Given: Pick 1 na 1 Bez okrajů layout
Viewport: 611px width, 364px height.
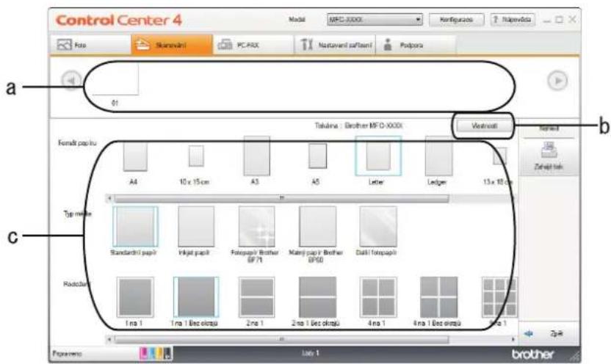Looking at the screenshot, I should click(x=196, y=297).
